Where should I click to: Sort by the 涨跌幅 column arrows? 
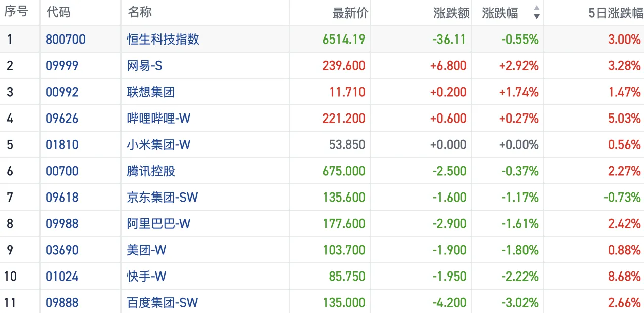[537, 13]
